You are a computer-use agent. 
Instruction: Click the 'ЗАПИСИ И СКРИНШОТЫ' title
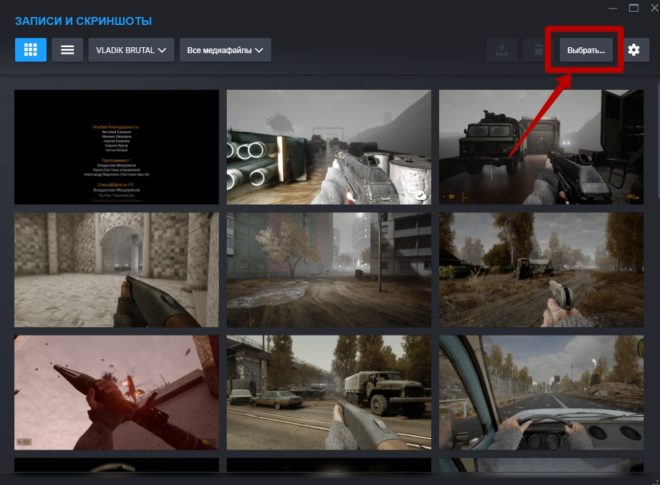click(x=83, y=21)
